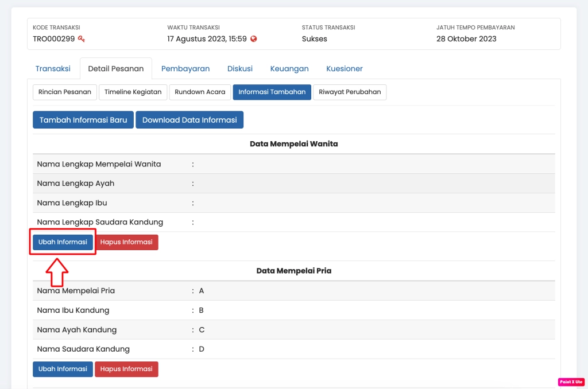Show the Rincian Pesanan section
Viewport: 588px width, 389px height.
tap(65, 92)
